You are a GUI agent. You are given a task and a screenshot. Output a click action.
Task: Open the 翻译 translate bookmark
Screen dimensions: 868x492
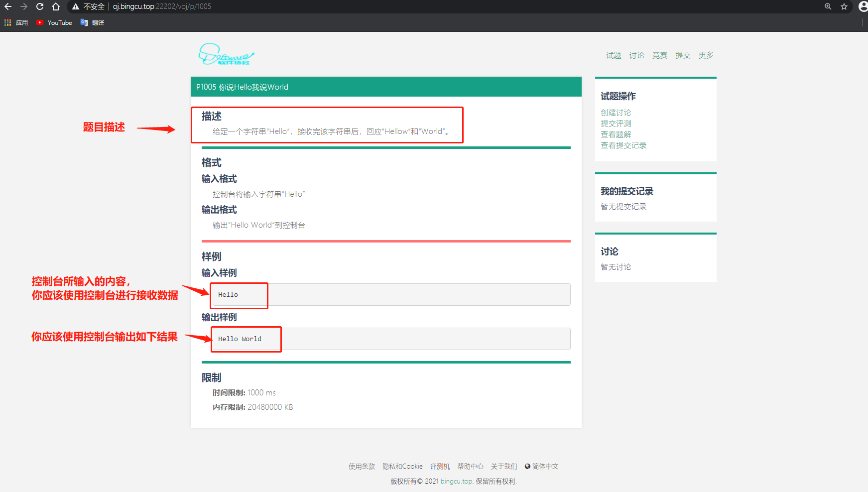pos(92,22)
